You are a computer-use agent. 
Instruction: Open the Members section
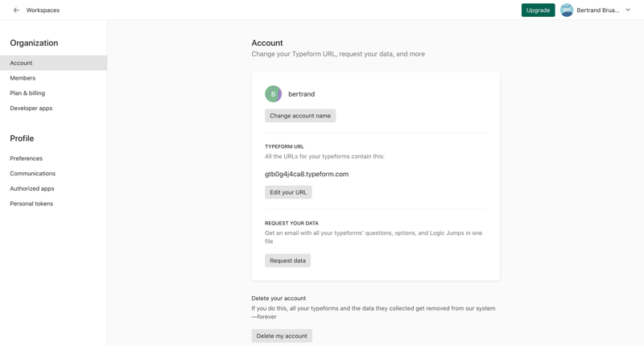pos(23,78)
